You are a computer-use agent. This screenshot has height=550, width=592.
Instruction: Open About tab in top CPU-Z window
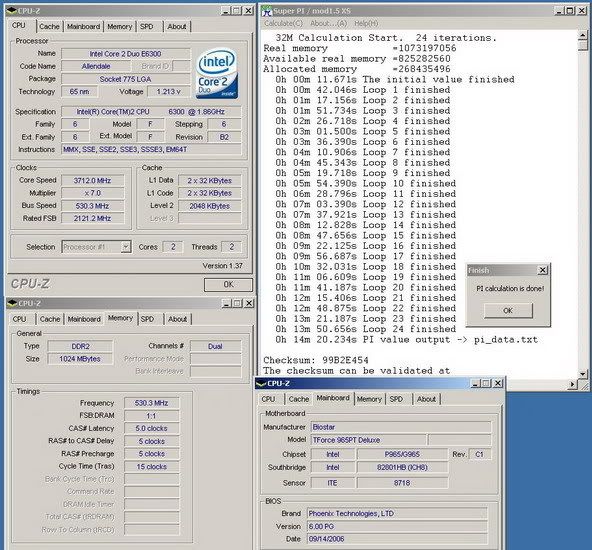point(177,26)
